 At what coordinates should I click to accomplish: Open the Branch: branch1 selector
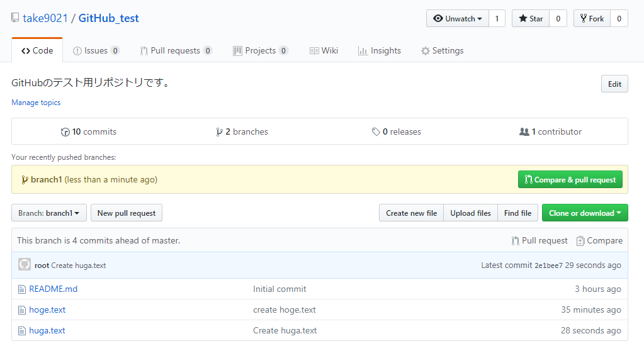click(49, 213)
